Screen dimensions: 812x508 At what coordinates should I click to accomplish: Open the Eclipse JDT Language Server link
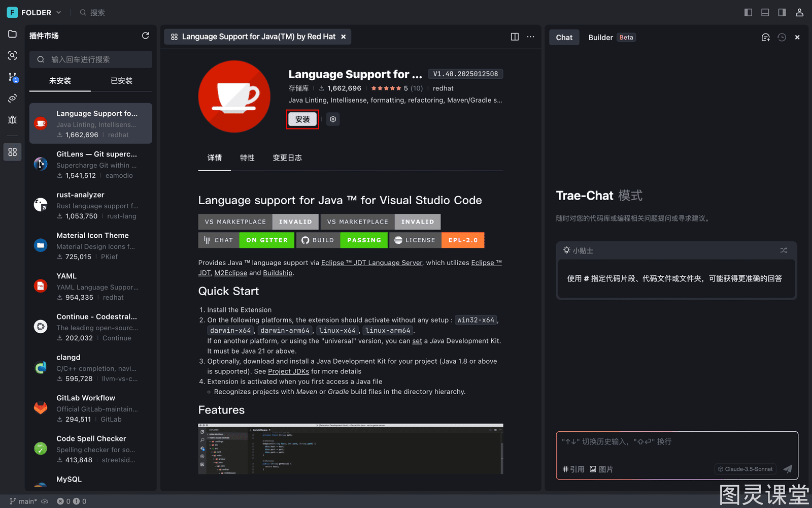371,263
